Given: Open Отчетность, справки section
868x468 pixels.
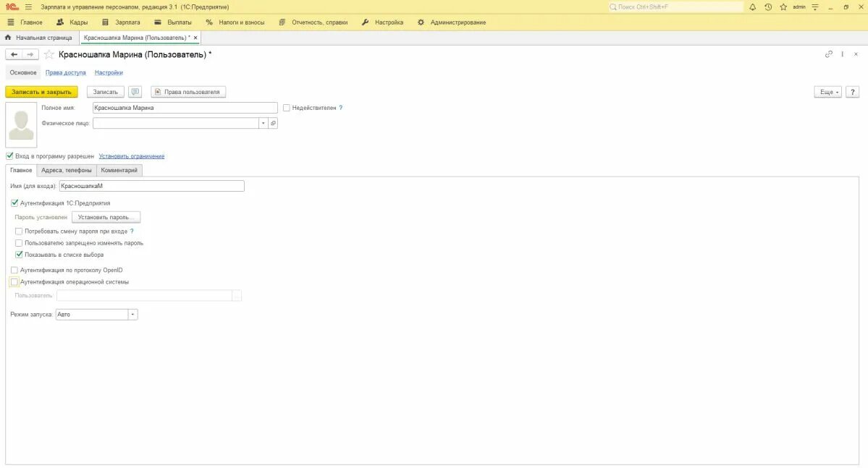Looking at the screenshot, I should pyautogui.click(x=313, y=22).
